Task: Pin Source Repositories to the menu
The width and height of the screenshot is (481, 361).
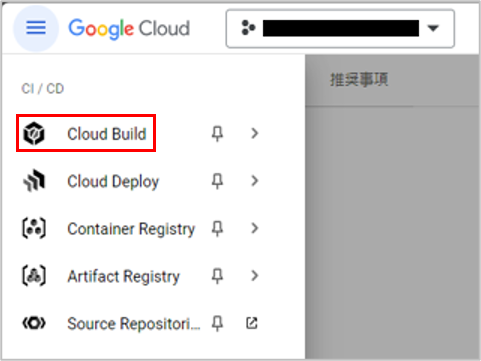Action: [x=217, y=323]
